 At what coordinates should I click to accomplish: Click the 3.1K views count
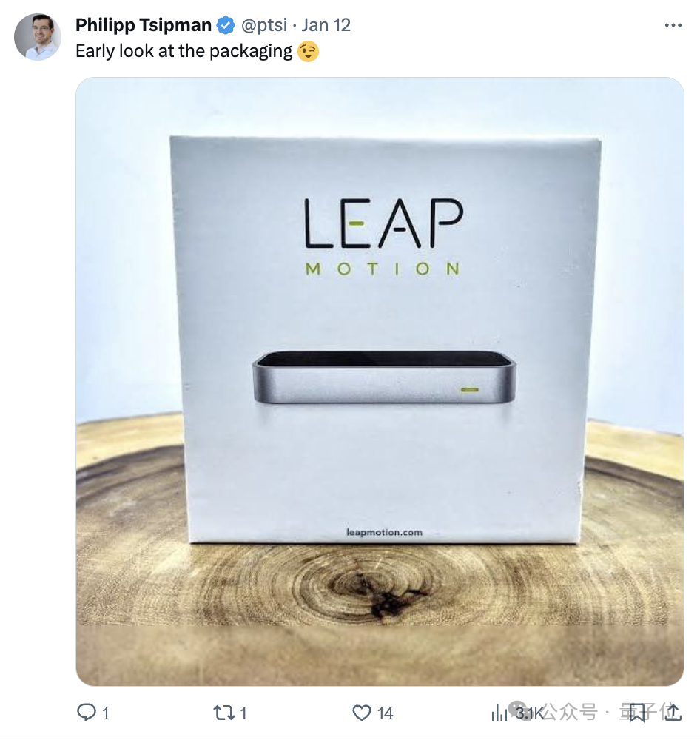pos(530,713)
